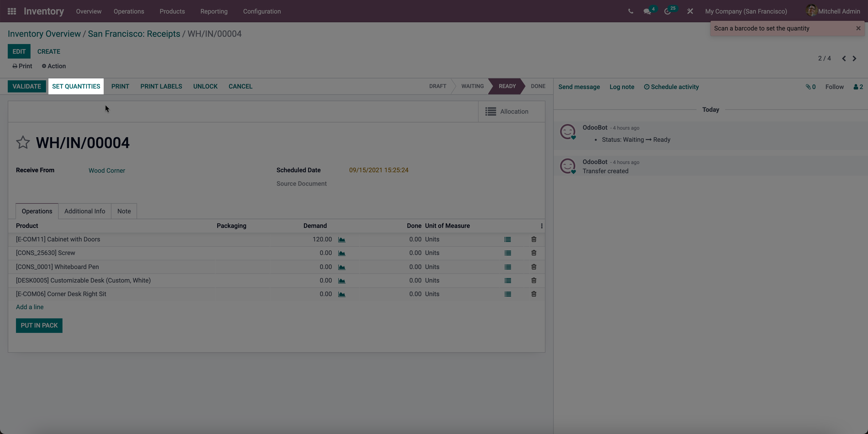This screenshot has height=434, width=868.
Task: Open the apps grid menu
Action: tap(11, 11)
